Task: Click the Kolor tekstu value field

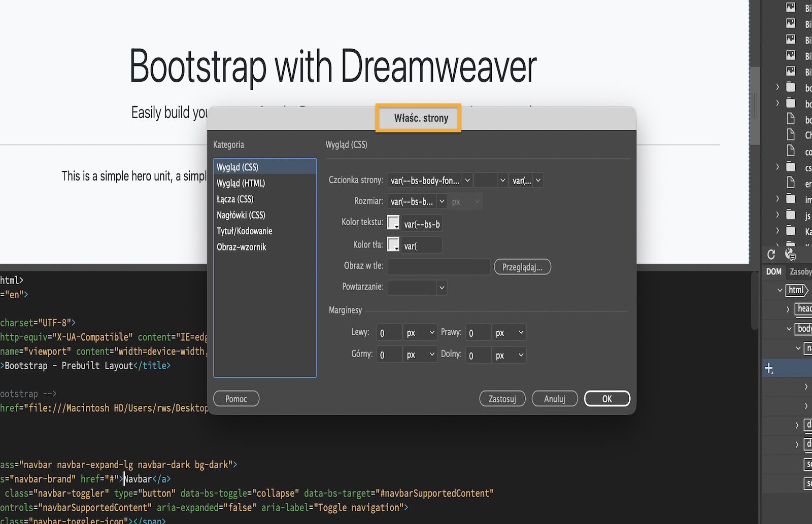Action: tap(422, 224)
